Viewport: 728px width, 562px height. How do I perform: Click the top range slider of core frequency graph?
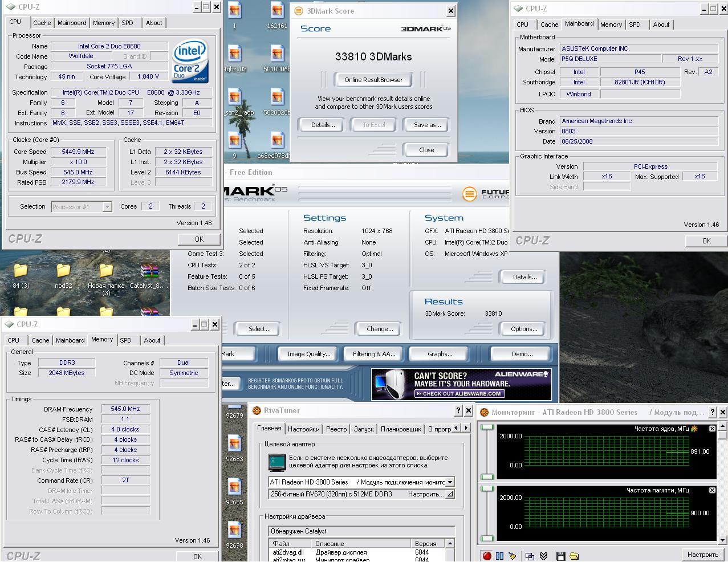tap(487, 427)
